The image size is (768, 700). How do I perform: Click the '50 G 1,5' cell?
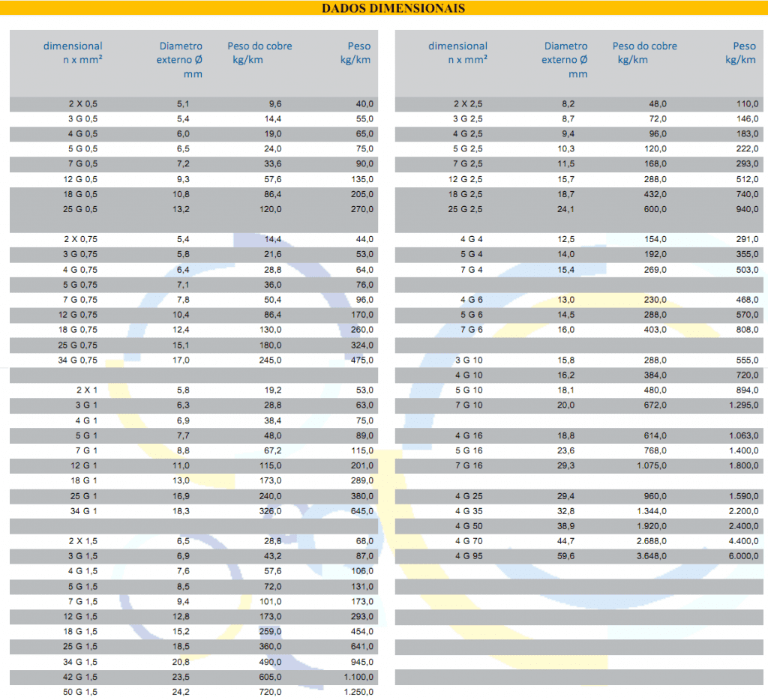point(79,693)
